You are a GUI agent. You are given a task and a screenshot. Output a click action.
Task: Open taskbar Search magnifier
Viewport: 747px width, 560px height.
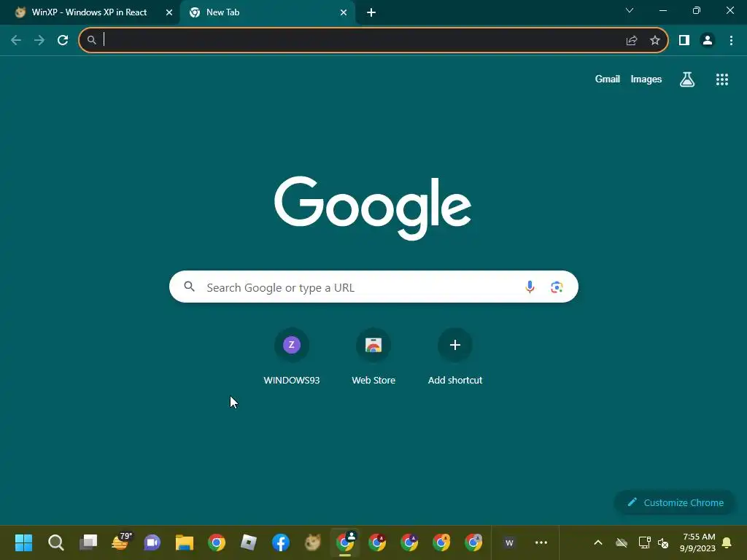55,542
